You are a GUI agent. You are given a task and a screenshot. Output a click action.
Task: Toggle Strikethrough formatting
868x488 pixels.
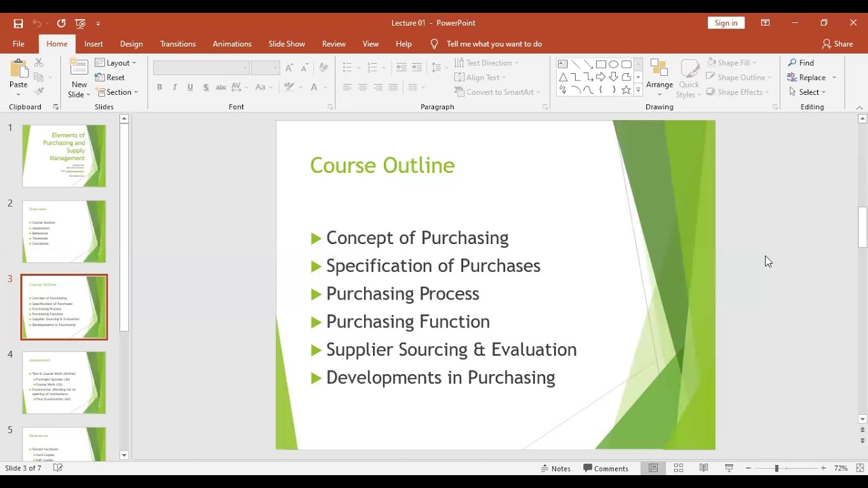pyautogui.click(x=221, y=87)
